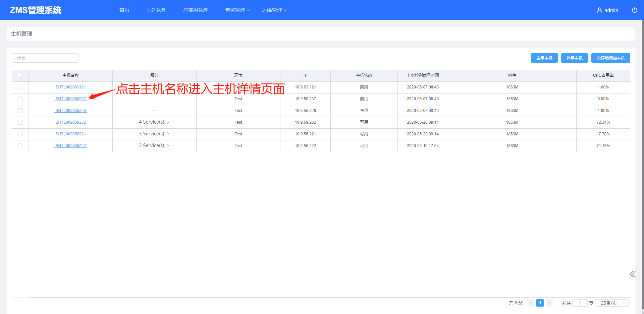This screenshot has width=644, height=314.
Task: Check the box for SHTL009059232
Action: [x=20, y=122]
